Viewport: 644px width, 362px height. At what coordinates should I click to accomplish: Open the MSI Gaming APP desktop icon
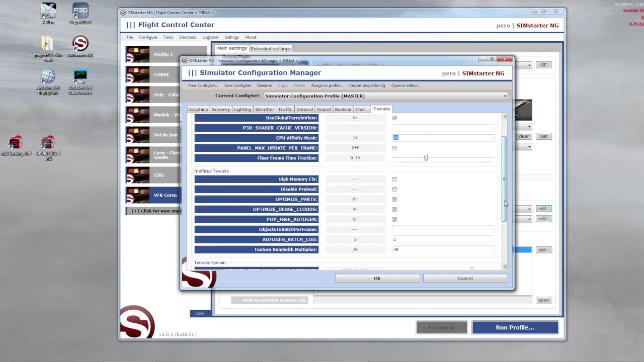pos(16,146)
